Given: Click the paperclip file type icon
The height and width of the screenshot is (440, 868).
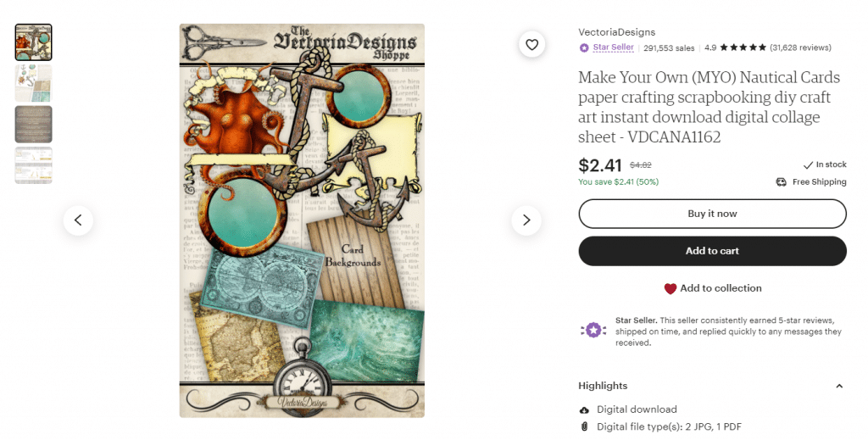Looking at the screenshot, I should coord(584,426).
